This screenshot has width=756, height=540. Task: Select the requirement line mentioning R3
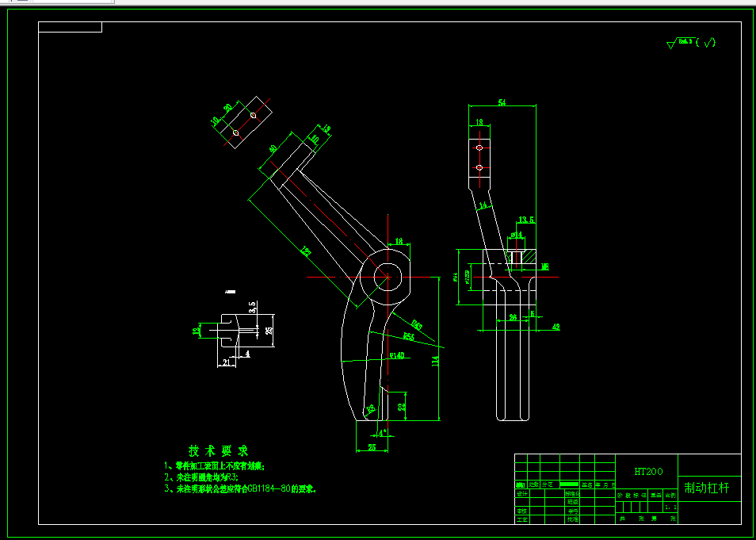click(201, 477)
